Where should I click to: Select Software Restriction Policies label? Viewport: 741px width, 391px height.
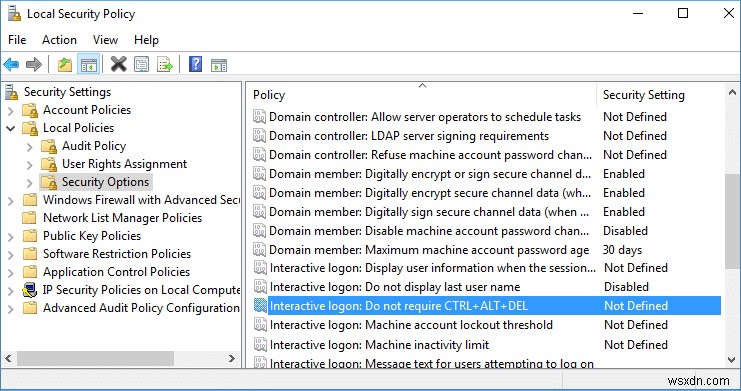click(x=117, y=254)
